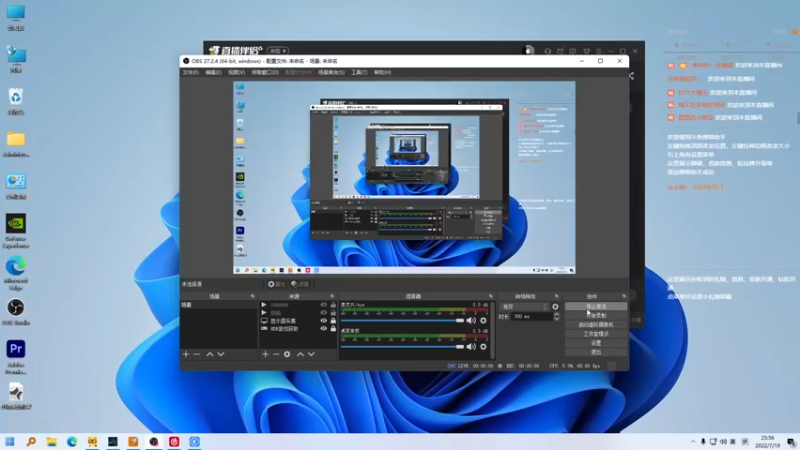Pop out the sources dock icon
The height and width of the screenshot is (450, 800).
tap(332, 296)
